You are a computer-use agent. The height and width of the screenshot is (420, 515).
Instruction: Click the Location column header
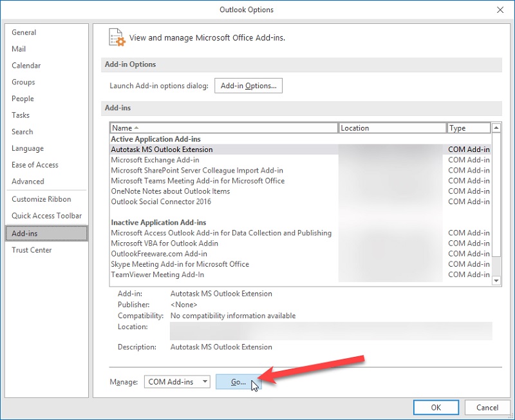tap(392, 128)
